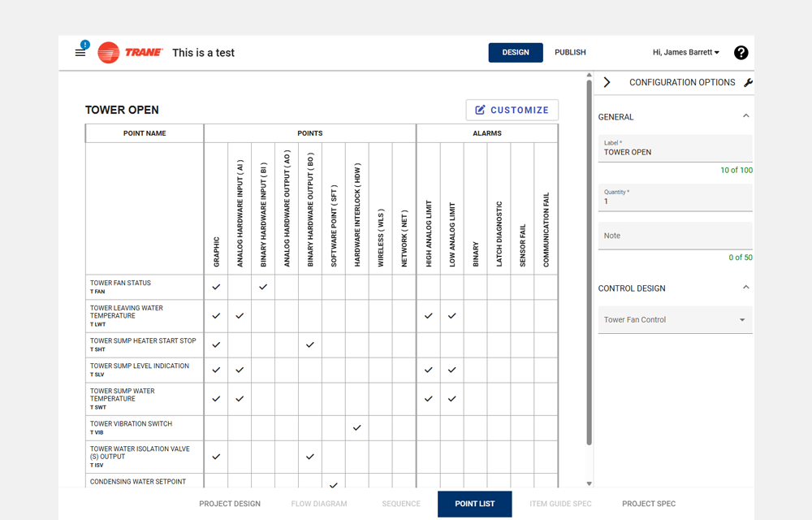This screenshot has width=812, height=520.
Task: Click the 'WIRELESS ( WLS )' column header
Action: pyautogui.click(x=381, y=238)
